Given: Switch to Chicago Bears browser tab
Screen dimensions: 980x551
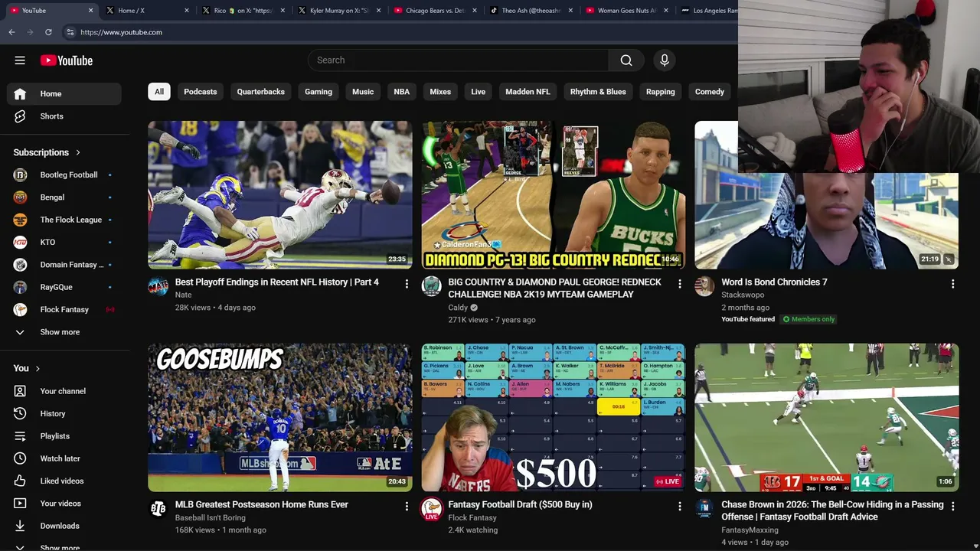Looking at the screenshot, I should pos(433,11).
